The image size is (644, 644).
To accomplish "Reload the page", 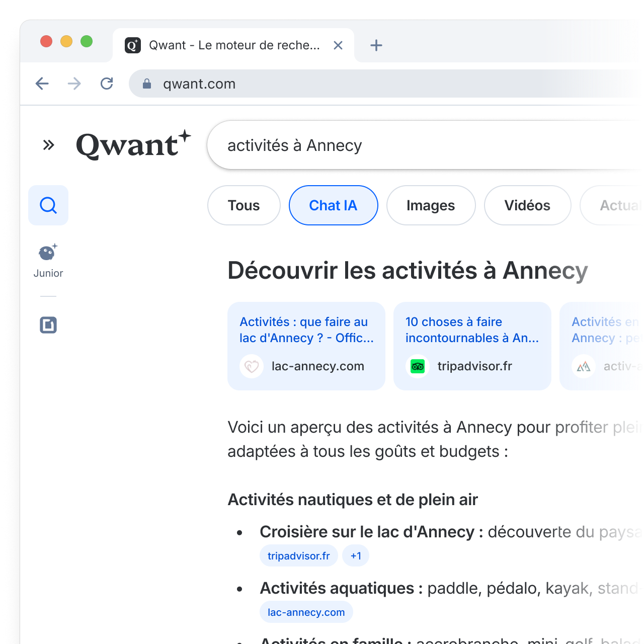I will coord(107,84).
